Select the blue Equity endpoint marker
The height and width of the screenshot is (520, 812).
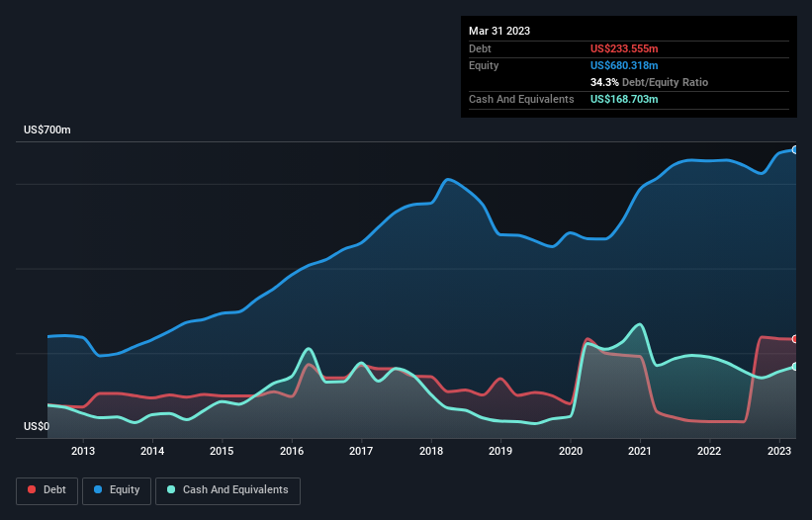point(795,149)
